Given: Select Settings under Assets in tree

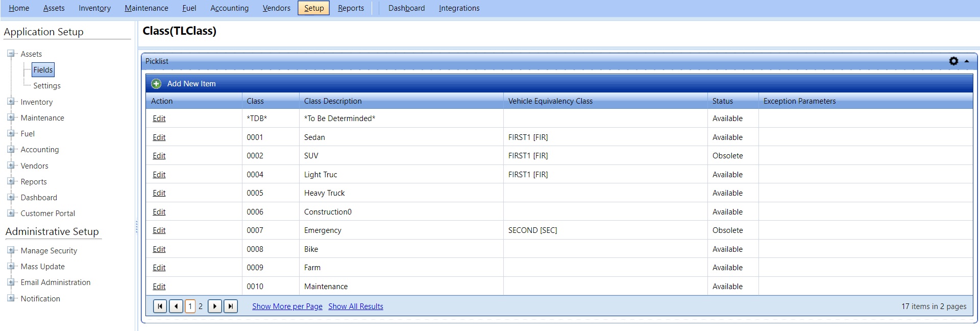Looking at the screenshot, I should (47, 86).
